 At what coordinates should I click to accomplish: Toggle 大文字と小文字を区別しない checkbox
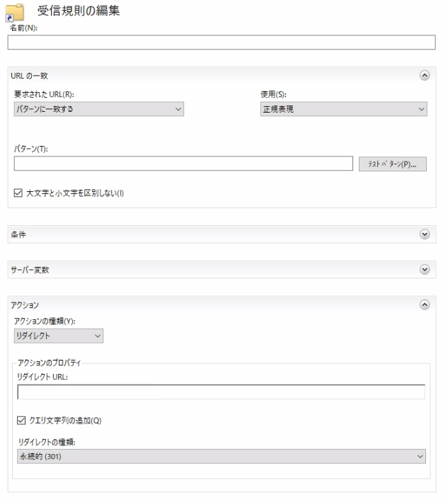pyautogui.click(x=18, y=193)
